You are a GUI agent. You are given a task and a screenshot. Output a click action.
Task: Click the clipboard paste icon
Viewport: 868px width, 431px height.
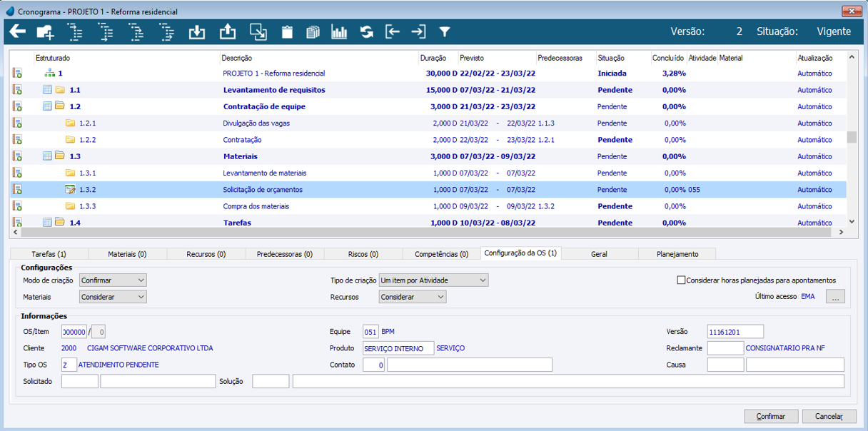pyautogui.click(x=287, y=31)
